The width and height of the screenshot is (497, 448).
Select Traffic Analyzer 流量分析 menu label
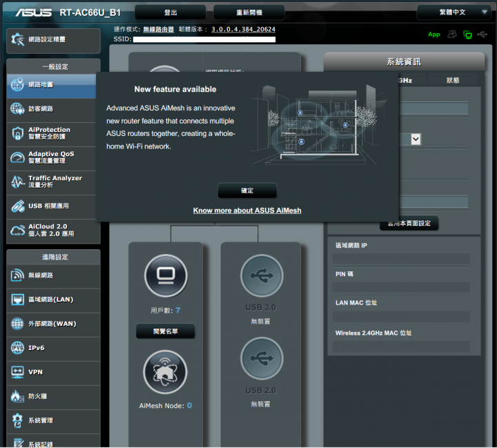(x=55, y=182)
